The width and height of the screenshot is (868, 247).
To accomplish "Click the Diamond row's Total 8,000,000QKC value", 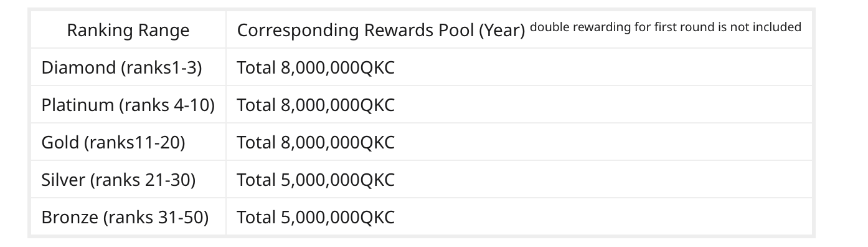I will coord(316,67).
